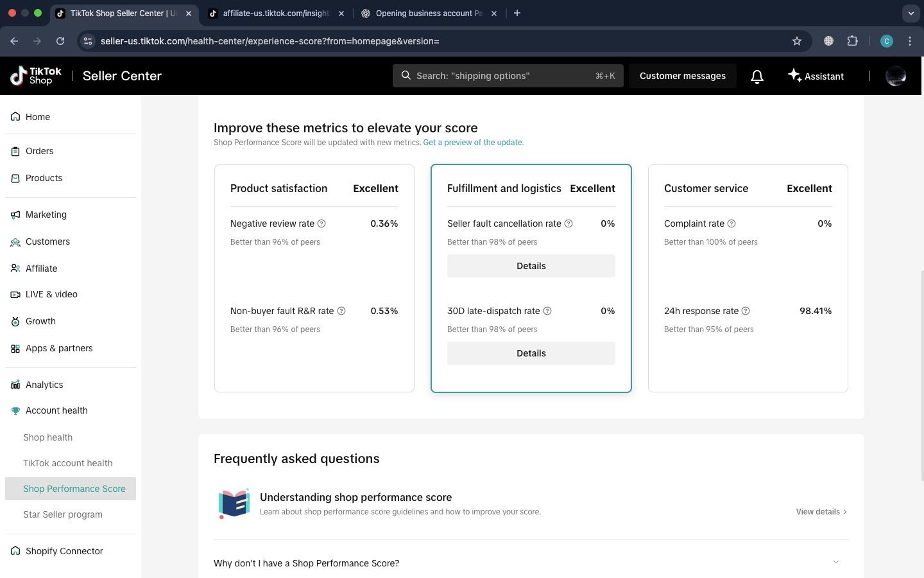The height and width of the screenshot is (578, 924).
Task: Switch to affiliate-us.tiktok.com tab
Action: click(x=276, y=13)
